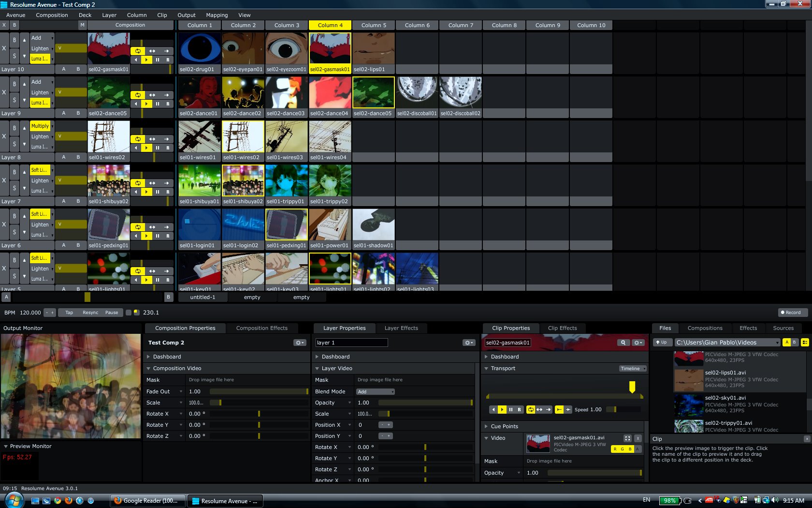Image resolution: width=812 pixels, height=508 pixels.
Task: Increase BPM with plus button
Action: 52,313
